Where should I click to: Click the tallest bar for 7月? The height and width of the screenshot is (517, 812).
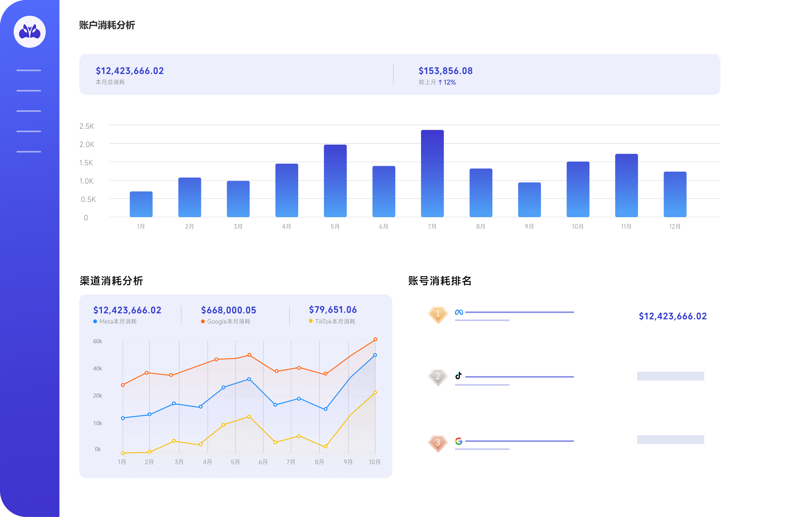432,173
